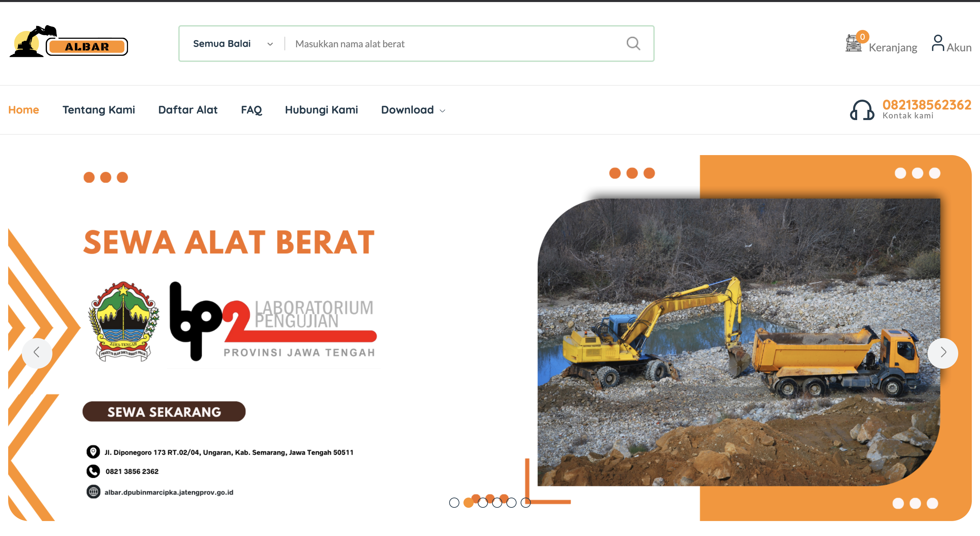Open the Daftar Alat page
Screen dimensions: 980x536
pyautogui.click(x=187, y=110)
